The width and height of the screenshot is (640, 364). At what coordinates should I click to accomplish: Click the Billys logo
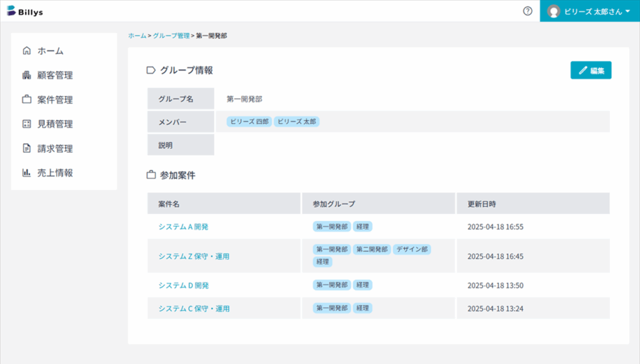coord(25,11)
